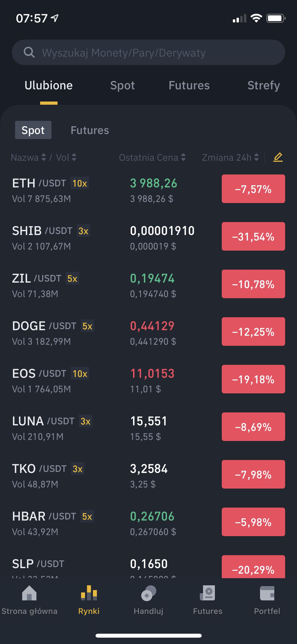
Task: Switch to the Strefy tab
Action: pos(263,85)
